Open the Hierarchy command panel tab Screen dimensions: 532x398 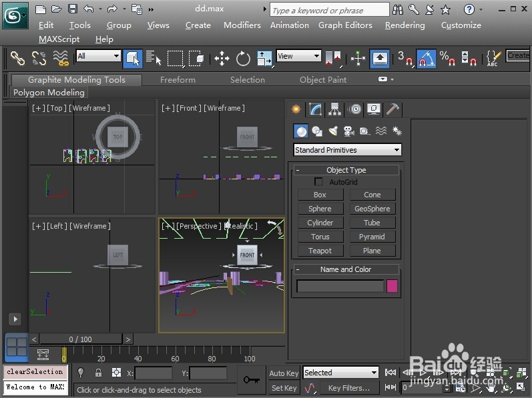[334, 109]
